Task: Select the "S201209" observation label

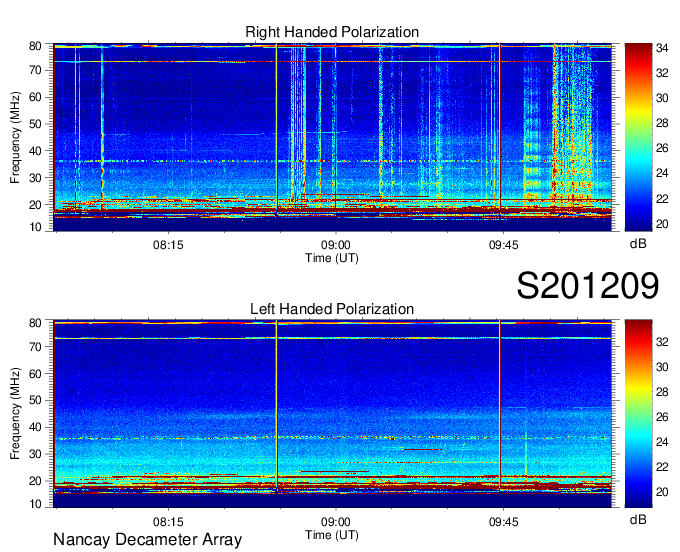Action: tap(588, 285)
